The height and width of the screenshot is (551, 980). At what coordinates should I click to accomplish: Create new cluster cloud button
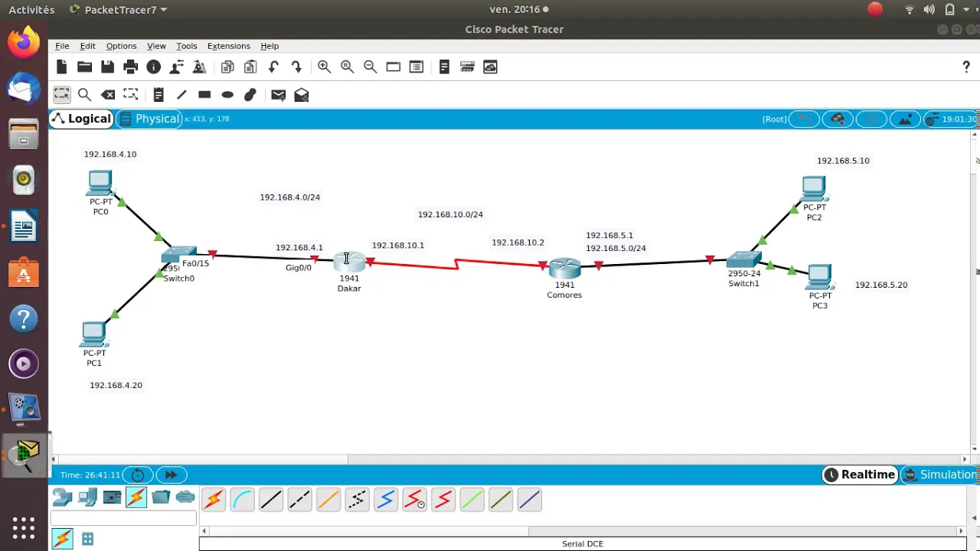(x=838, y=119)
